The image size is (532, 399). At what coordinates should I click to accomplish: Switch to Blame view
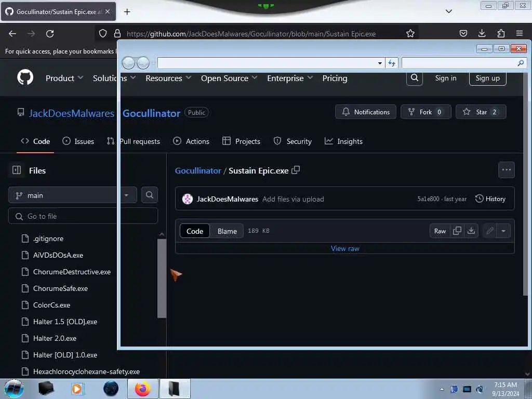click(x=227, y=231)
